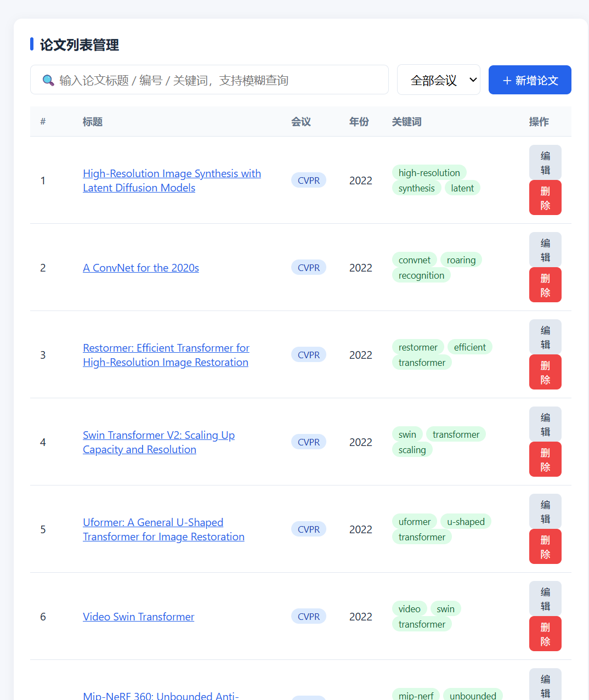Delete the ConvNet paper row
The height and width of the screenshot is (700, 589).
[545, 285]
